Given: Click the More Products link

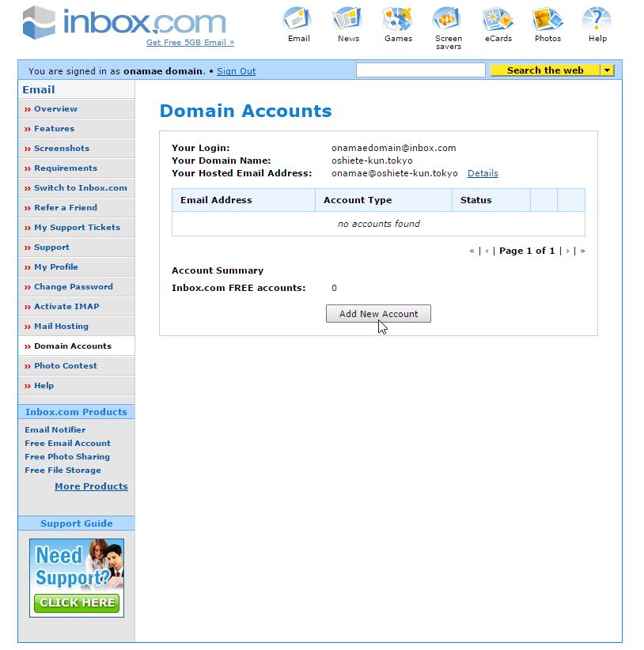Looking at the screenshot, I should click(91, 486).
